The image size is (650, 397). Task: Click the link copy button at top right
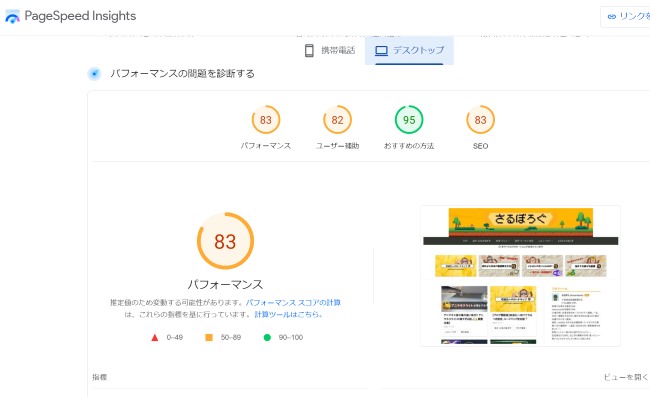tap(626, 17)
